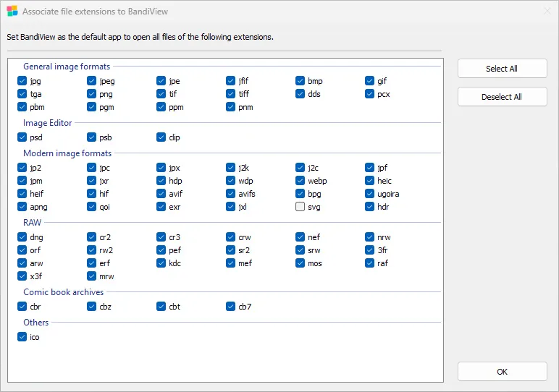Uncheck the jpeg extension

(92, 81)
